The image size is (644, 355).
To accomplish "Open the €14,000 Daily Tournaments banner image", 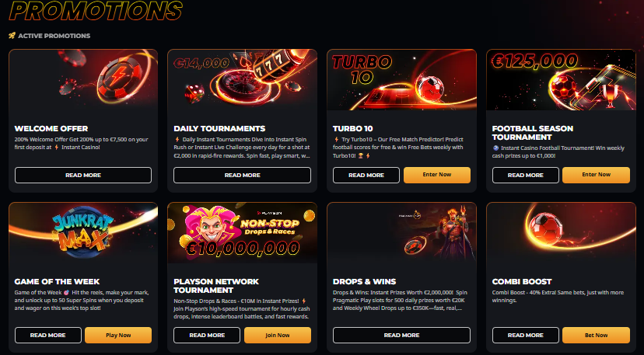I will pyautogui.click(x=243, y=79).
